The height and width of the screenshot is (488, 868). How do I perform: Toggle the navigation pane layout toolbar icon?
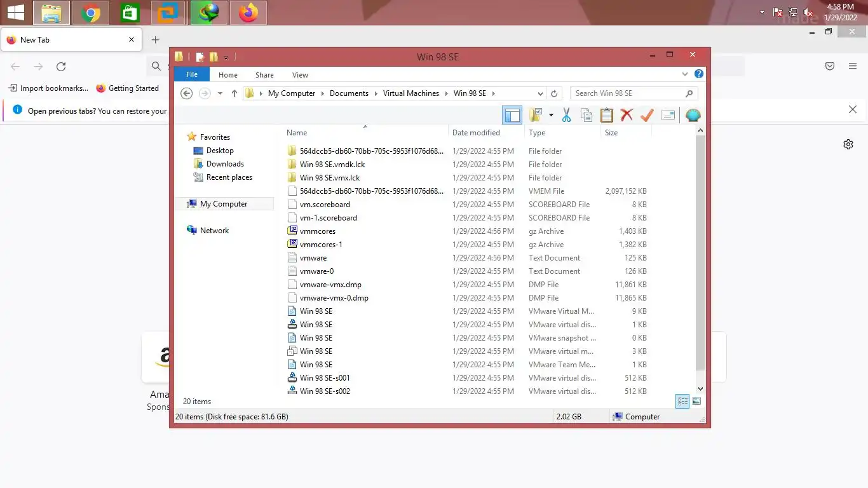tap(512, 115)
